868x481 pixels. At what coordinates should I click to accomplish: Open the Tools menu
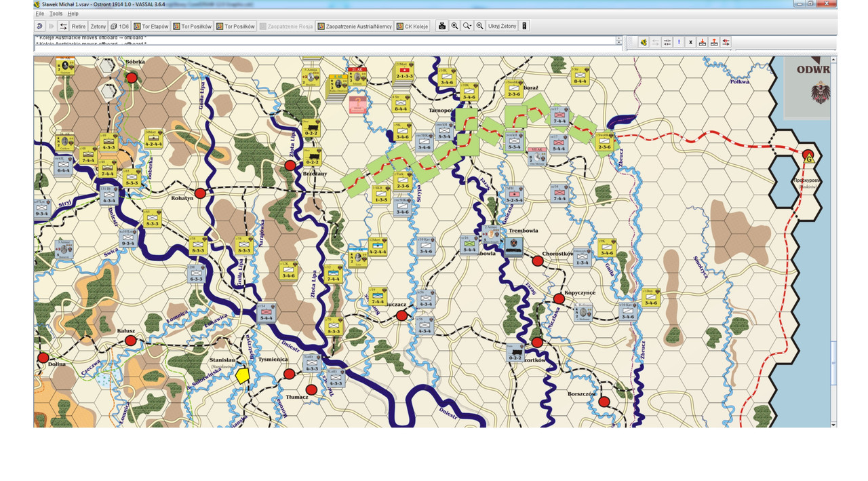[56, 14]
